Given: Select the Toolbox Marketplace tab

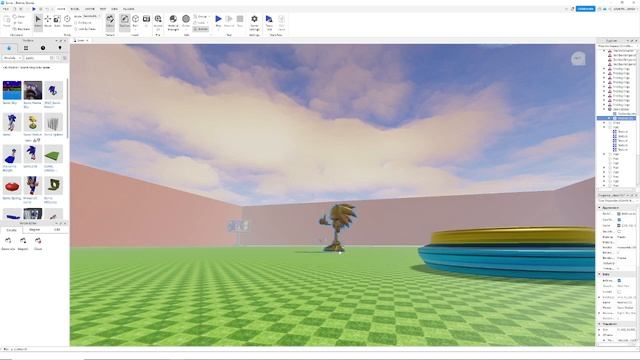Looking at the screenshot, I should (9, 48).
